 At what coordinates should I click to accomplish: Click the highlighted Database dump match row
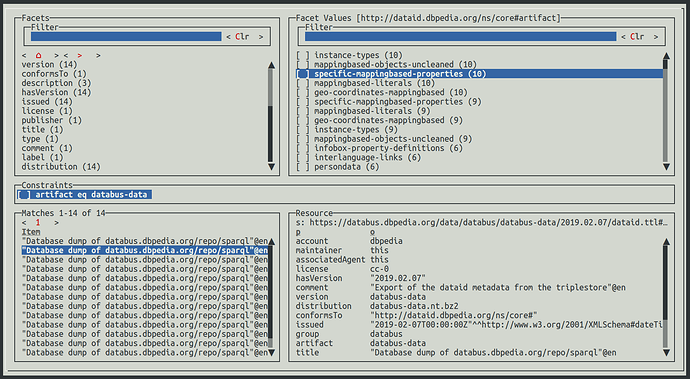tap(145, 250)
